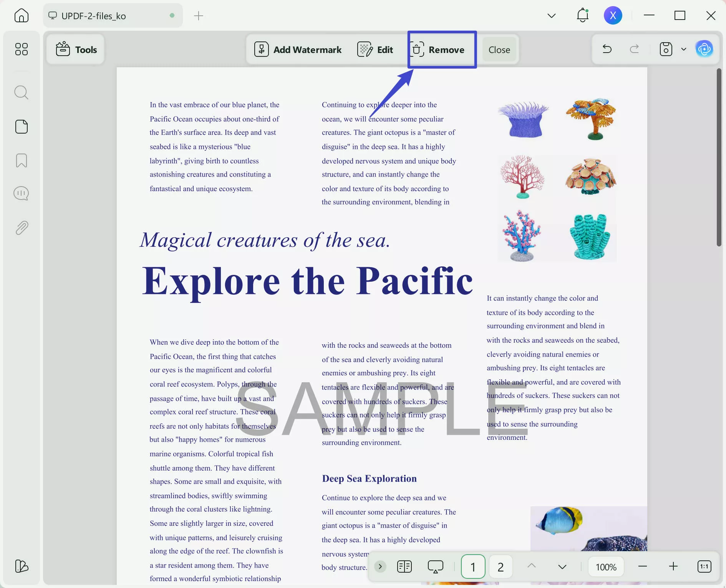Click the zoom percentage field
The image size is (726, 588).
[x=606, y=567]
